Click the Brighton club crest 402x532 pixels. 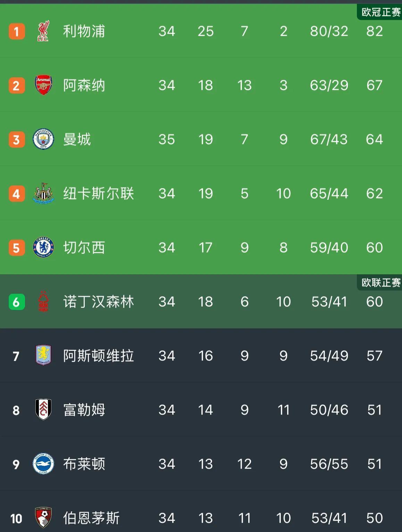coord(43,464)
